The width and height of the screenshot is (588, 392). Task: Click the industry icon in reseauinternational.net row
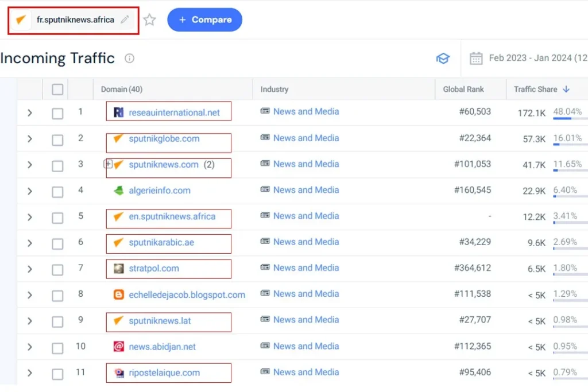[265, 111]
